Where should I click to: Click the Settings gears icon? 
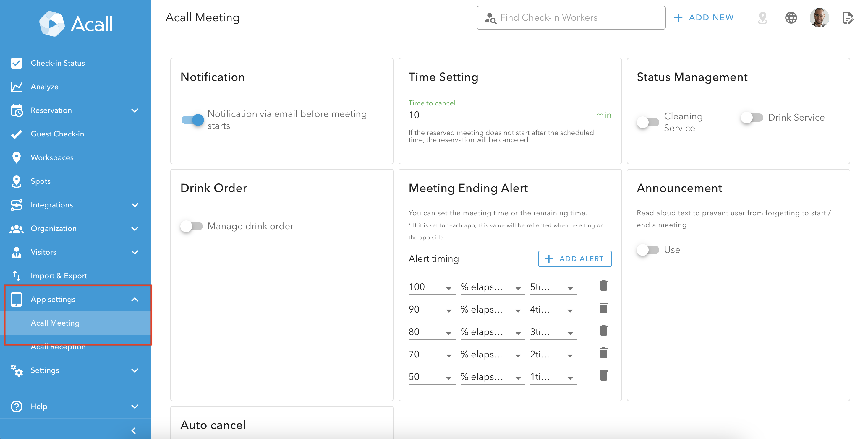[x=16, y=370]
